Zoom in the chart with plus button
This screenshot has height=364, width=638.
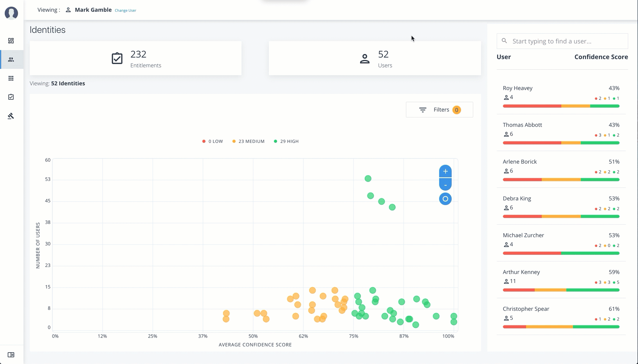point(445,171)
